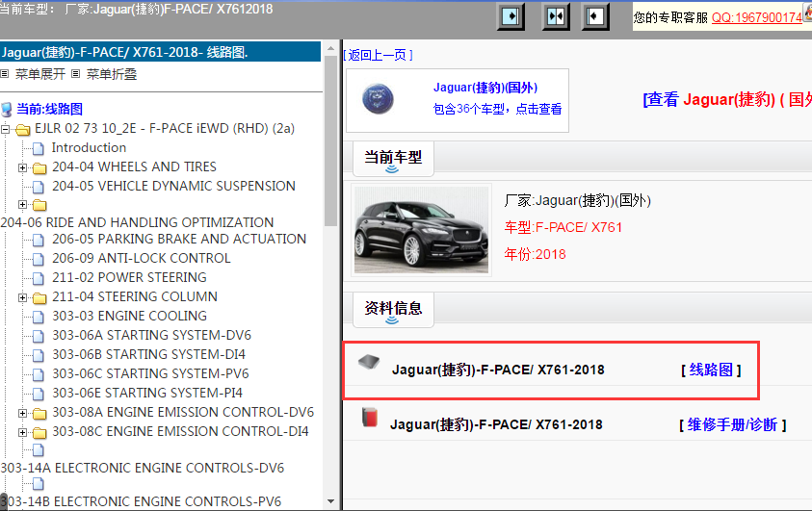Click the tree panel scroll-down arrow

pyautogui.click(x=331, y=501)
